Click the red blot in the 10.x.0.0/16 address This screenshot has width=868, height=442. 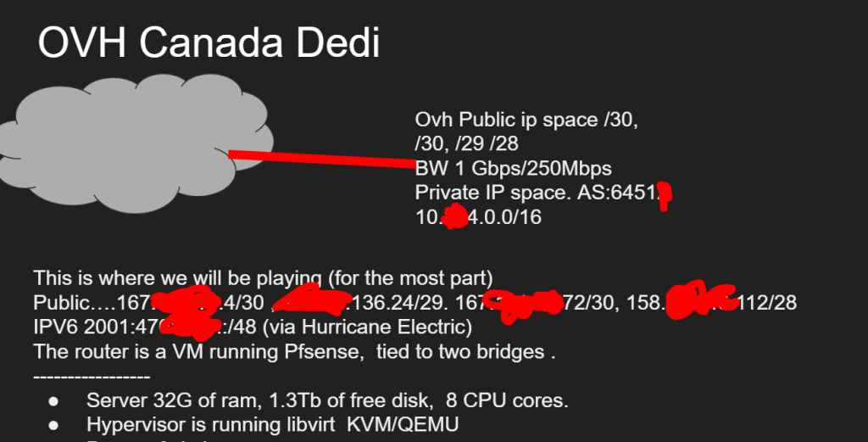(x=456, y=216)
